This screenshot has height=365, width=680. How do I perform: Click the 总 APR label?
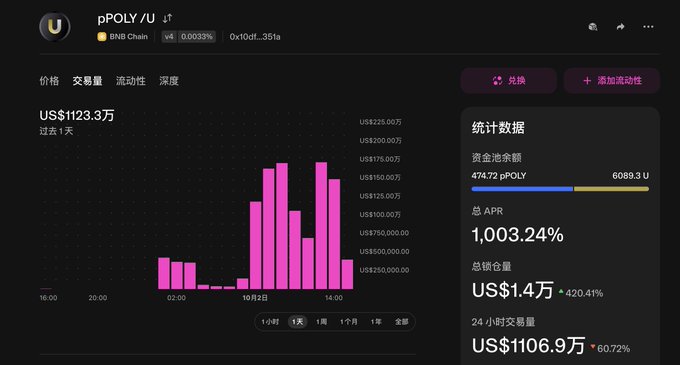point(487,211)
